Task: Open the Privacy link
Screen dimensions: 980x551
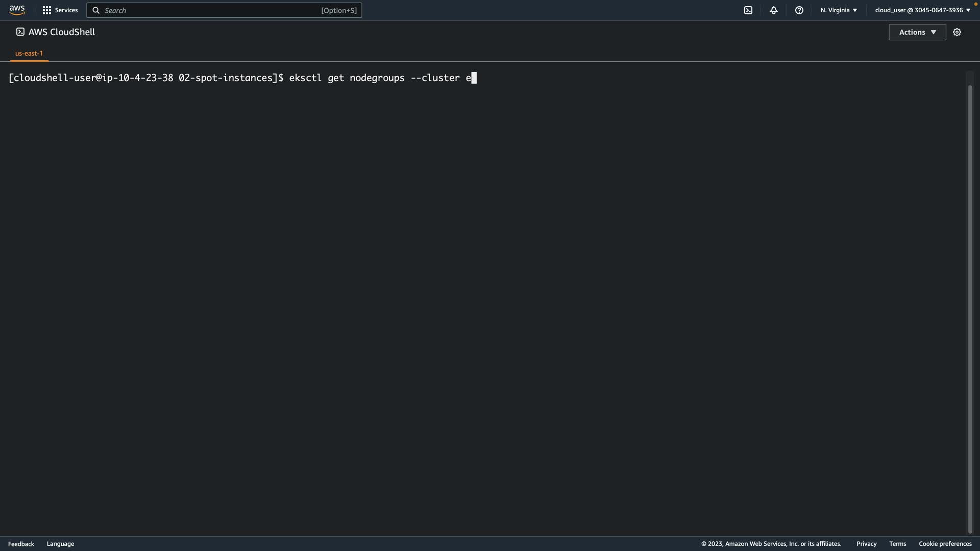Action: pos(866,544)
